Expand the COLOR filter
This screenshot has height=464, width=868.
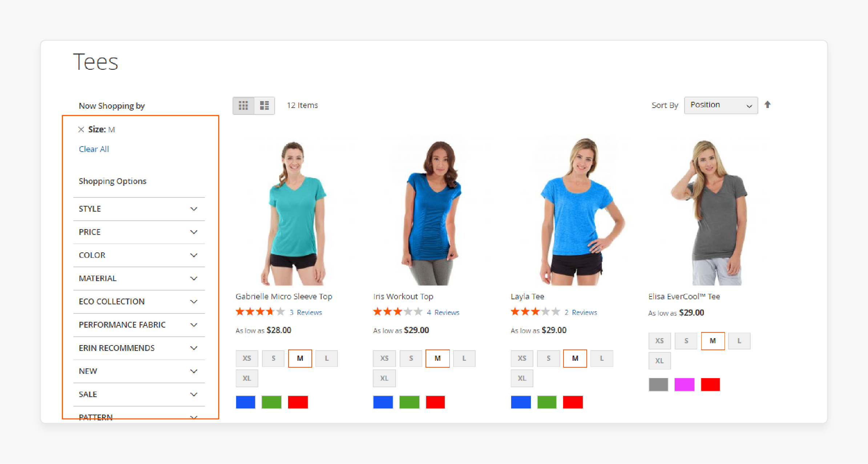click(139, 255)
